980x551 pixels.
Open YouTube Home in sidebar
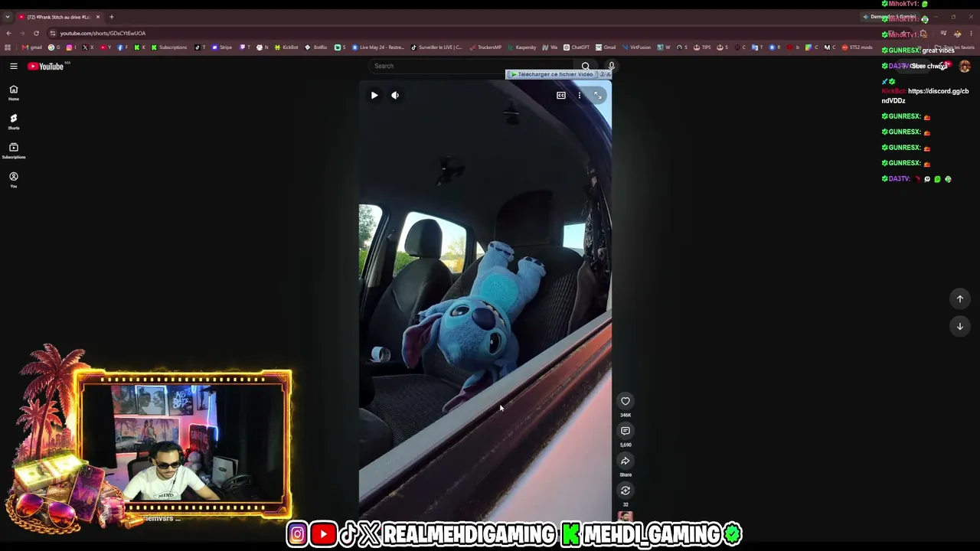[x=13, y=93]
